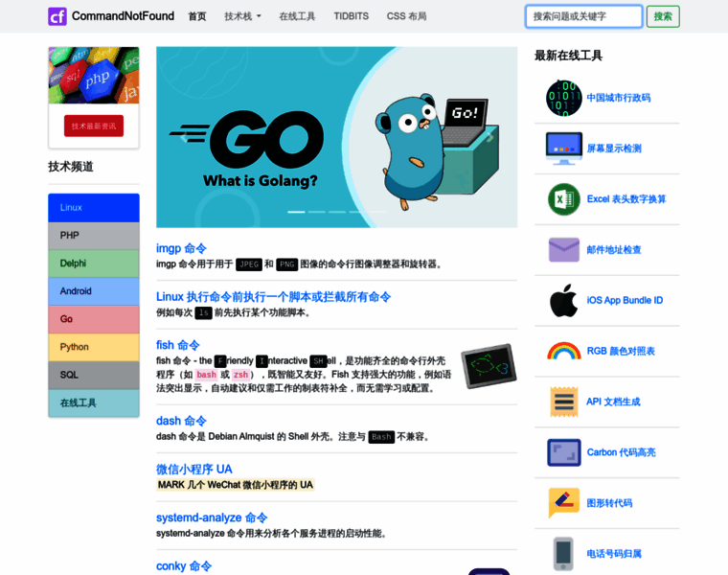728x575 pixels.
Task: Open the 电话号码归属 link
Action: click(x=614, y=554)
